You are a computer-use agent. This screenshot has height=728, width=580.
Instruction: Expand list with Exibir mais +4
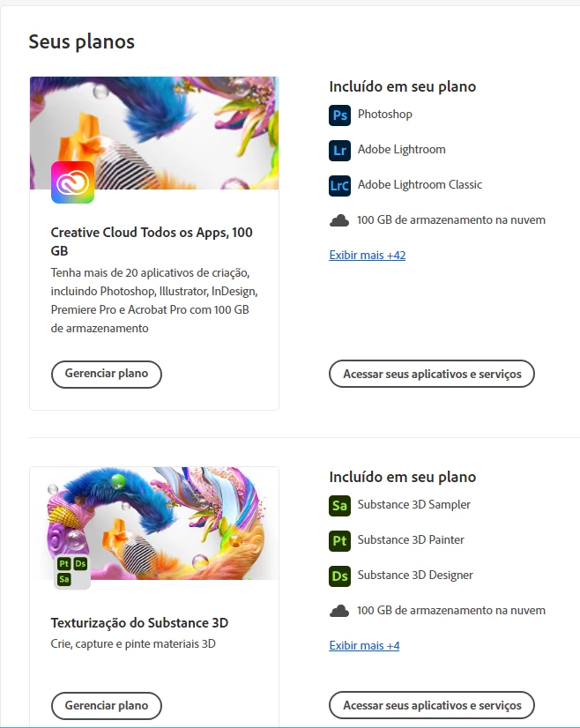[x=364, y=645]
